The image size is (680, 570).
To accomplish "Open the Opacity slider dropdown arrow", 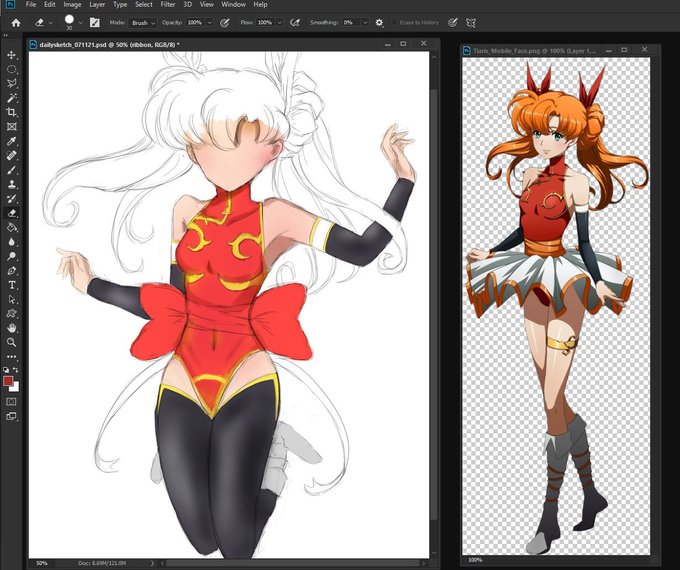I will click(210, 23).
